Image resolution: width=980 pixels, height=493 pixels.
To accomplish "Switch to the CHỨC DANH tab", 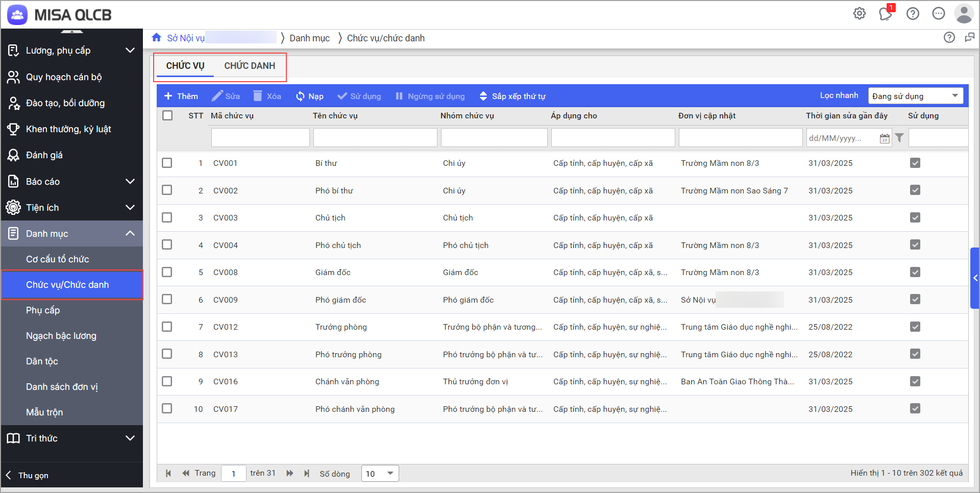I will tap(250, 66).
